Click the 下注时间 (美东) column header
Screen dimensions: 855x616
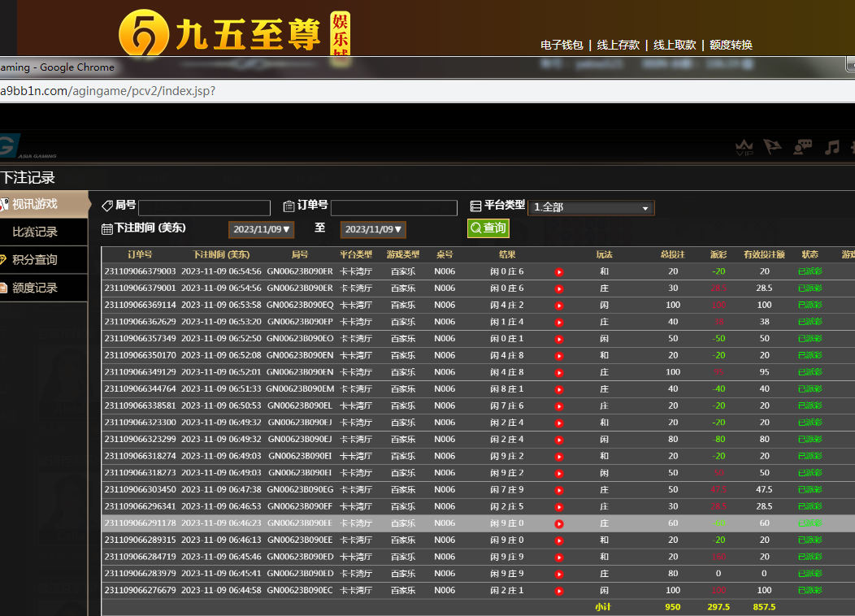click(x=221, y=254)
